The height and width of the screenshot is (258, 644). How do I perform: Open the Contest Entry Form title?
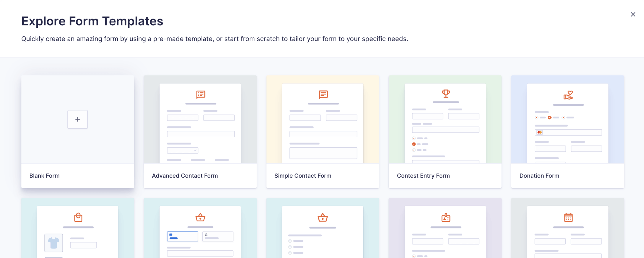click(x=423, y=176)
